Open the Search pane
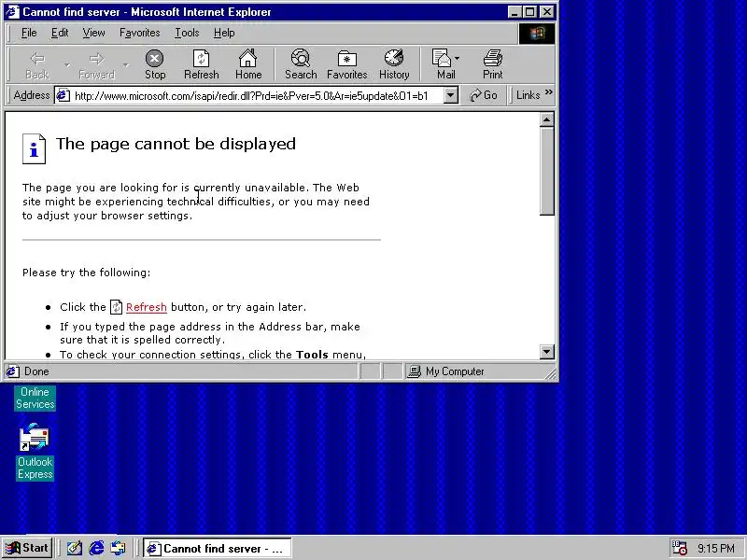This screenshot has height=560, width=747. [301, 64]
